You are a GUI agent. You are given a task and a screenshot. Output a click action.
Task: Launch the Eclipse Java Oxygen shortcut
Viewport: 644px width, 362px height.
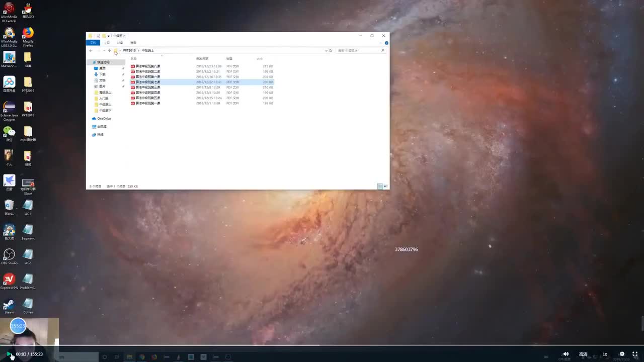click(x=9, y=111)
